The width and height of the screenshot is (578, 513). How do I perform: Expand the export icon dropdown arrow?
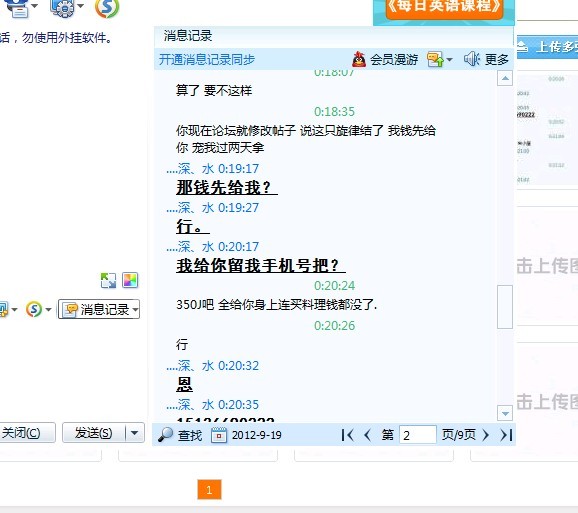(x=449, y=59)
